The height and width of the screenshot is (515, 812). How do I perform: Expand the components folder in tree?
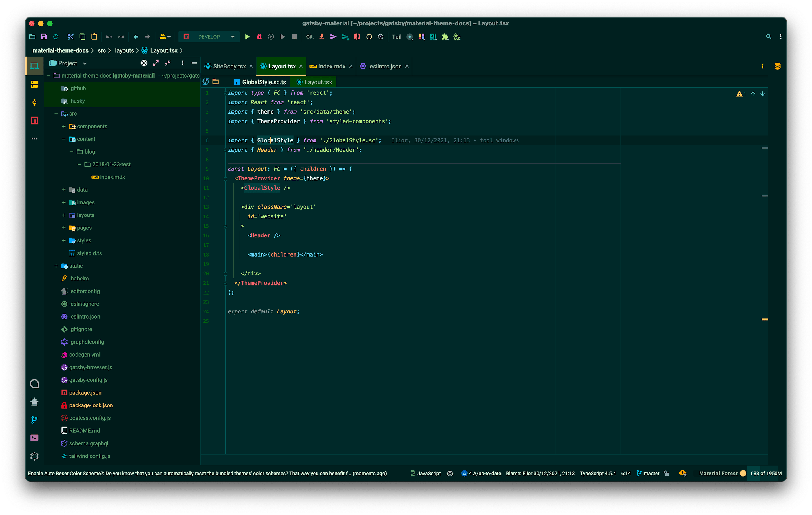point(64,126)
